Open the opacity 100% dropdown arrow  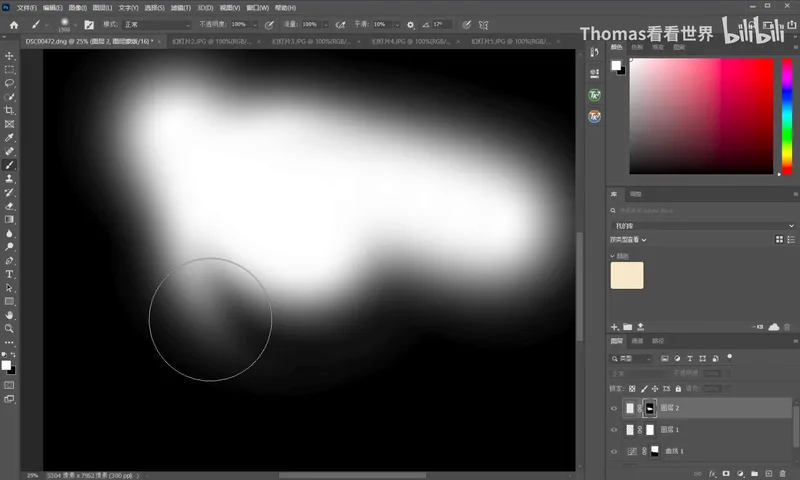click(x=255, y=24)
